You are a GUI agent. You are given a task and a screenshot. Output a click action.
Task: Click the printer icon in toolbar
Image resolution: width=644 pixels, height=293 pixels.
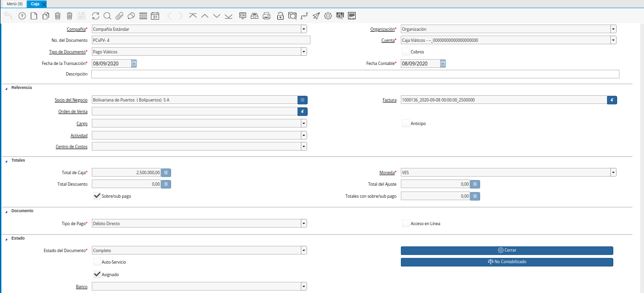(266, 16)
